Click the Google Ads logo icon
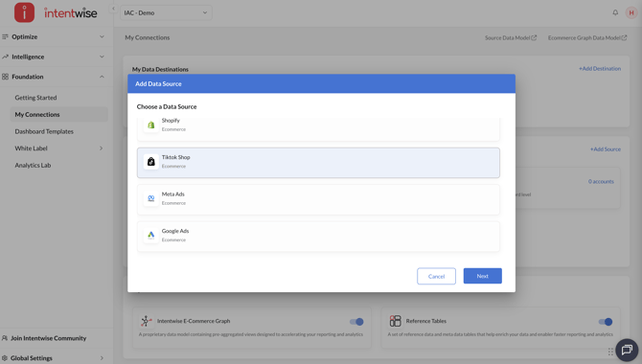This screenshot has height=364, width=642. [x=151, y=236]
